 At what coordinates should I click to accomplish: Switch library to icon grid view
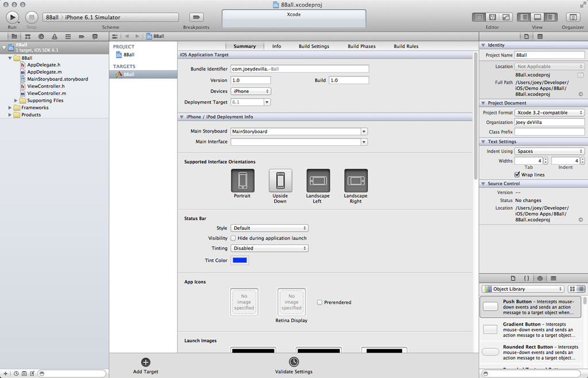pyautogui.click(x=572, y=289)
